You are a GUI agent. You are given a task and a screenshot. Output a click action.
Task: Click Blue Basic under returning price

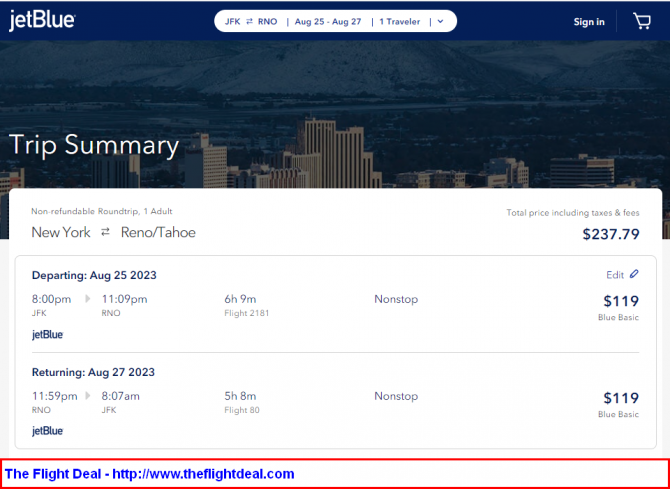pyautogui.click(x=618, y=414)
